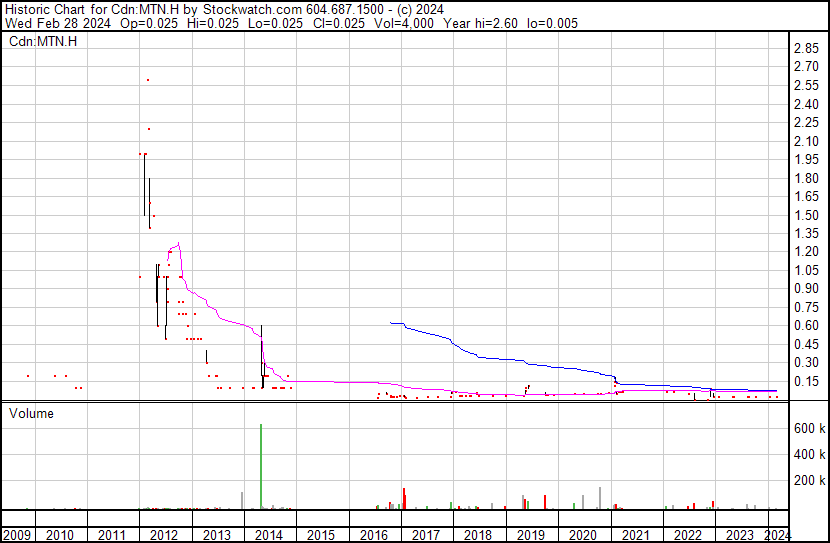
Task: Click the 0.75 price axis label
Action: pos(806,307)
